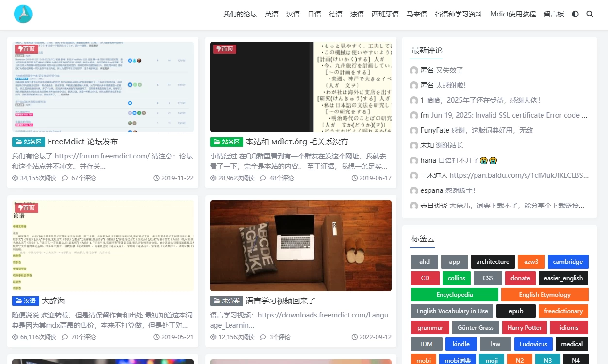
Task: Open the 我们的论坛 link
Action: [x=240, y=14]
